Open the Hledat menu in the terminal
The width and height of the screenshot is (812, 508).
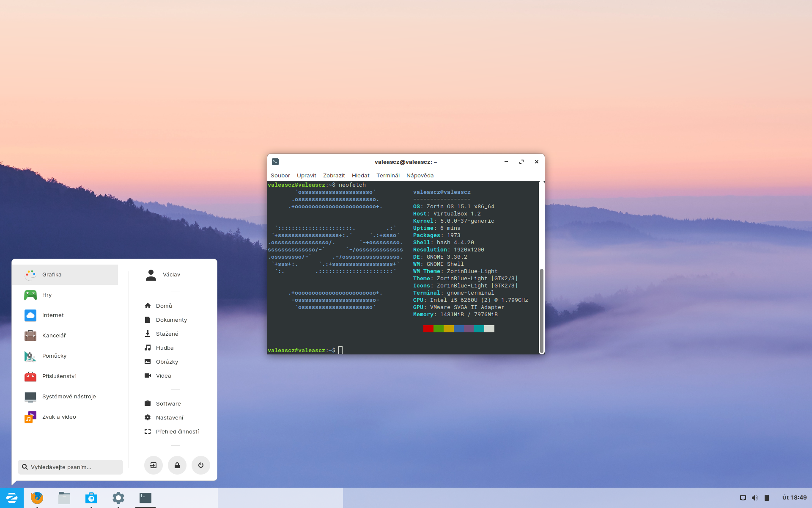[x=361, y=175]
